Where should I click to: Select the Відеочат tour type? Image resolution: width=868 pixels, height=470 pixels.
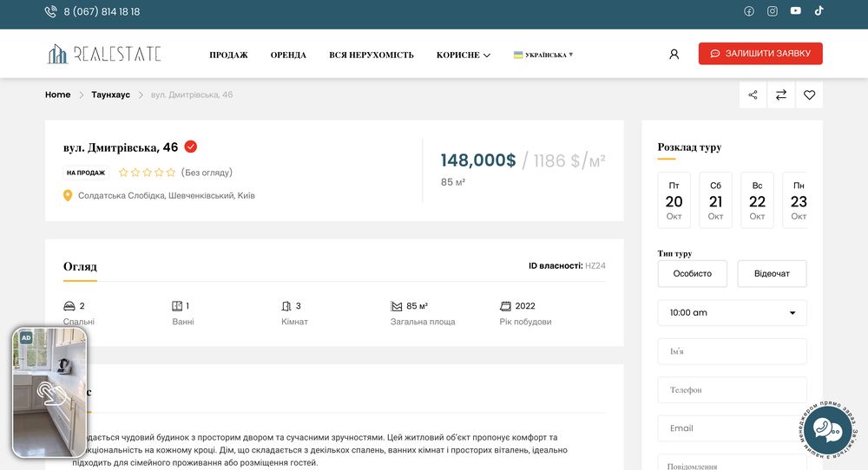772,274
